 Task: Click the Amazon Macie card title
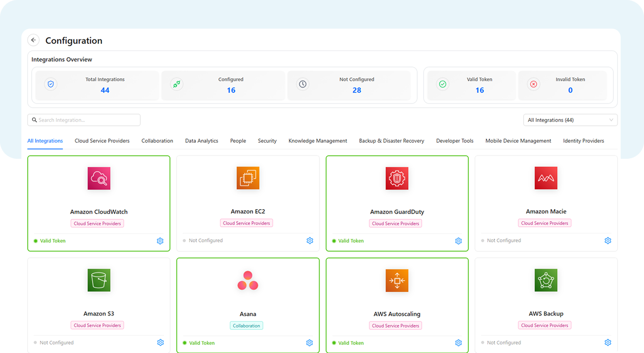(546, 211)
